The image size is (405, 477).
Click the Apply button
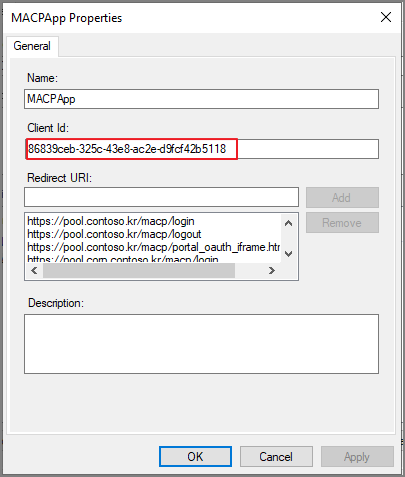(357, 456)
